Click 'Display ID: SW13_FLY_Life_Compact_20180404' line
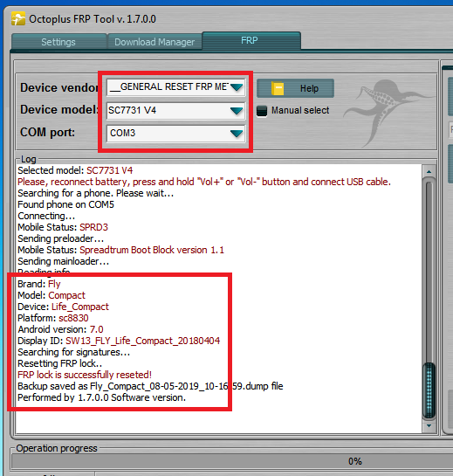The image size is (453, 476). coord(119,341)
